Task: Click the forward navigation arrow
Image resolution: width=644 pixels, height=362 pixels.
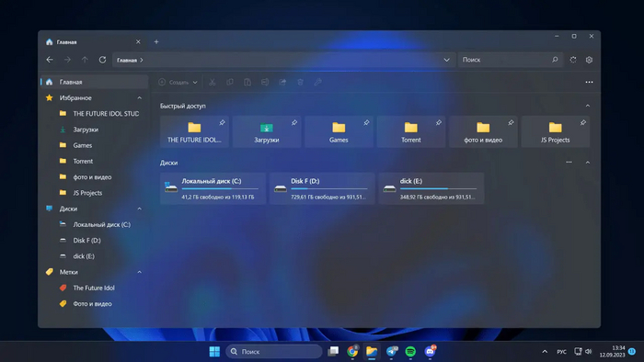Action: pyautogui.click(x=67, y=60)
